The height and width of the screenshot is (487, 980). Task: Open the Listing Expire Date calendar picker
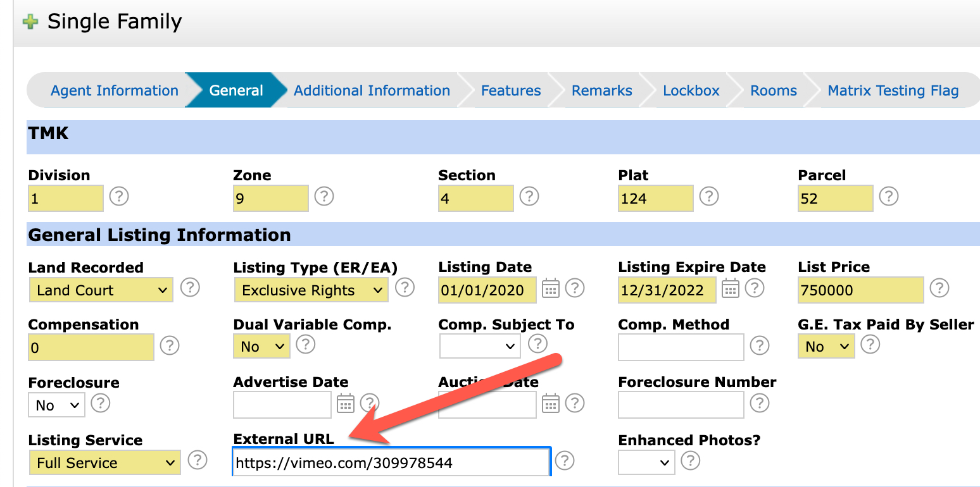(731, 290)
